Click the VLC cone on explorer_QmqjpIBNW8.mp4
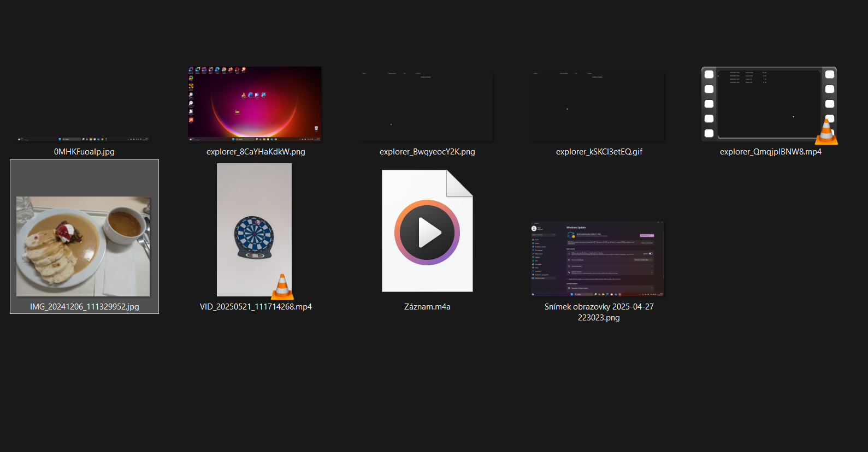This screenshot has height=452, width=868. point(826,133)
